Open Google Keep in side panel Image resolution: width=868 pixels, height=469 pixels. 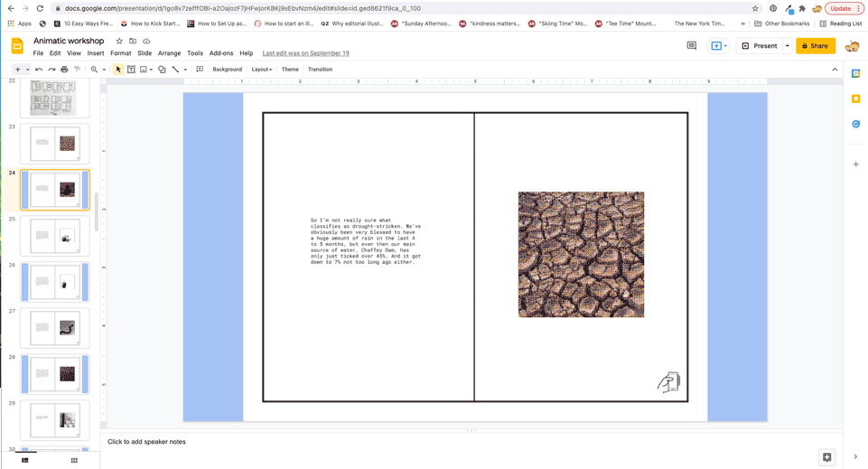856,98
